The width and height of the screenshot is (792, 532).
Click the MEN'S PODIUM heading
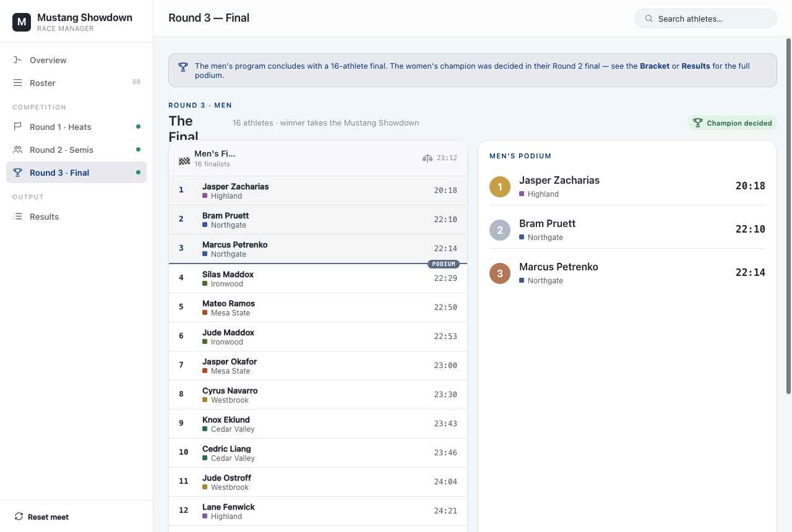(x=520, y=156)
